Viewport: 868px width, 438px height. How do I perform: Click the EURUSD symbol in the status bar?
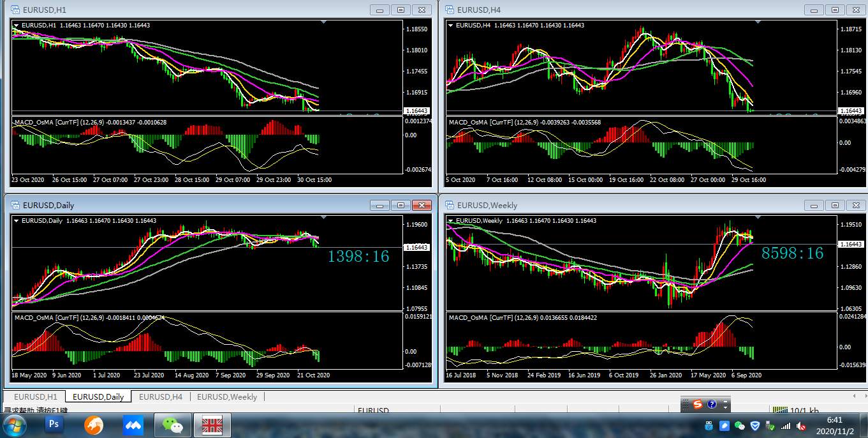(374, 411)
